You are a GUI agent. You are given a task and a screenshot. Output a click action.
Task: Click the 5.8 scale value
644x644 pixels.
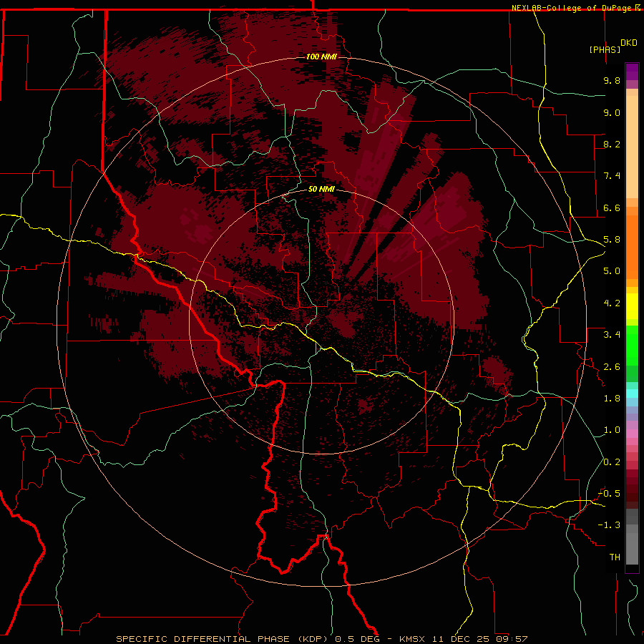click(612, 240)
